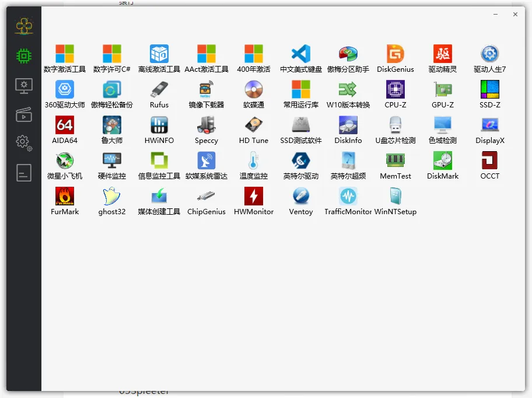The width and height of the screenshot is (532, 398).
Task: Minimize the toolbox window
Action: (496, 14)
